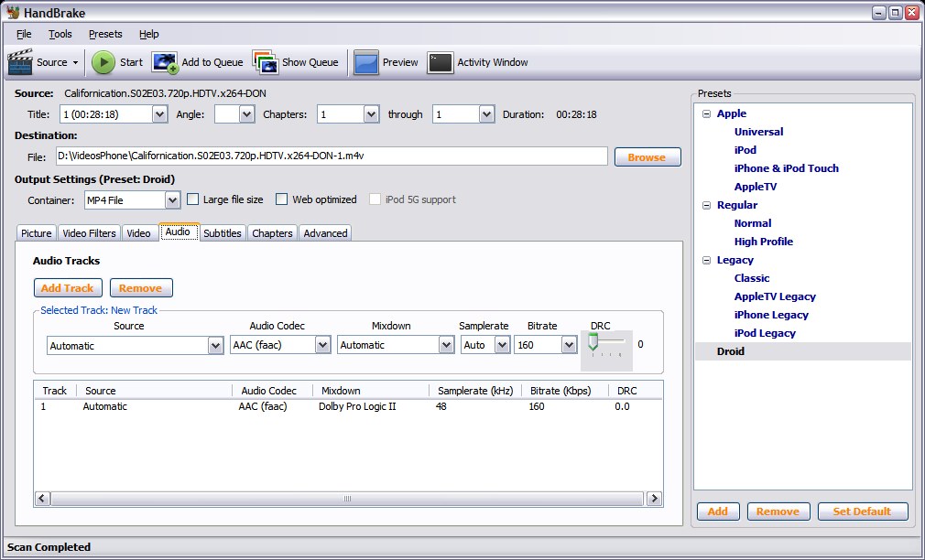Screen dimensions: 925x560
Task: Toggle the Web optimized checkbox
Action: click(x=281, y=199)
